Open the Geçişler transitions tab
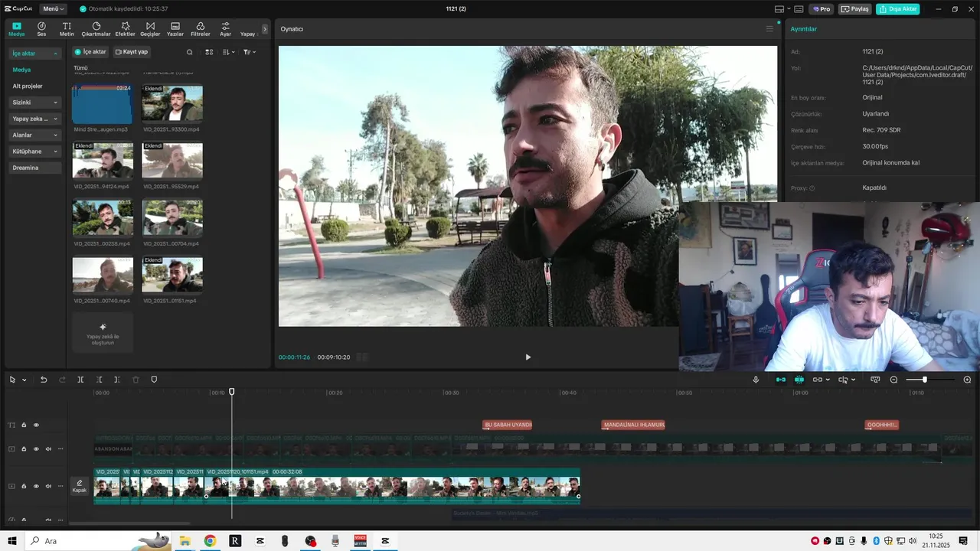Image resolution: width=980 pixels, height=551 pixels. 150,29
